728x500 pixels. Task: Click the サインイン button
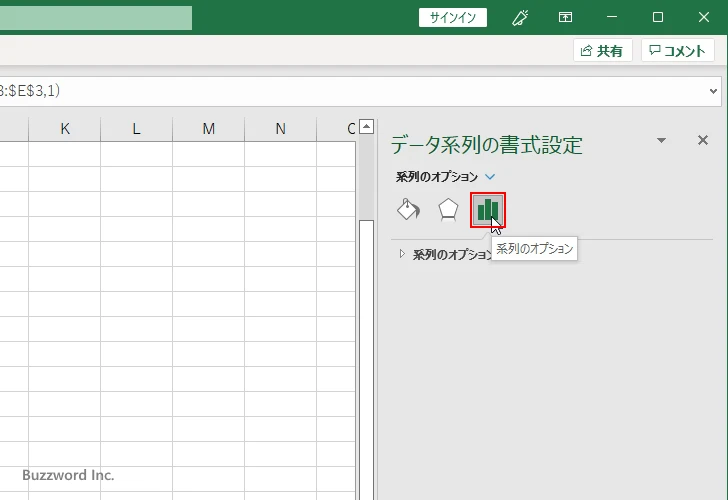[x=453, y=18]
